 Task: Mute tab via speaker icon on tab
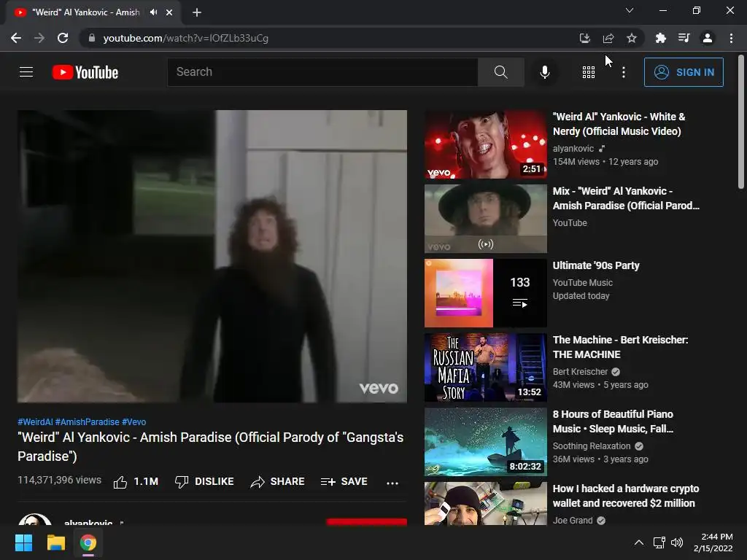pos(153,12)
